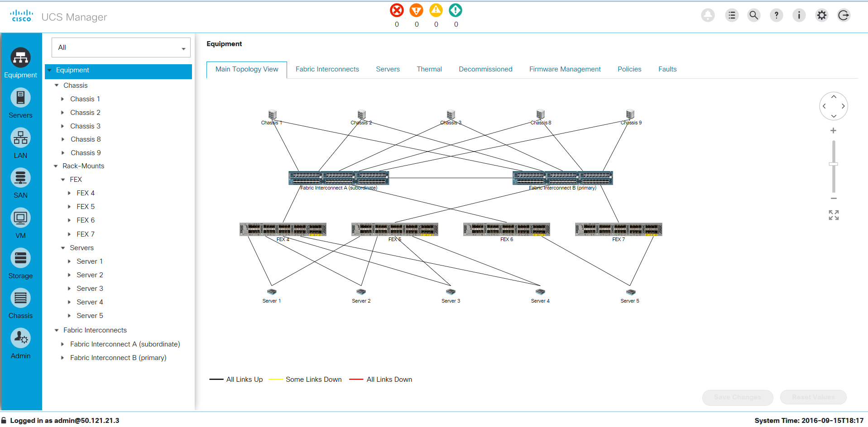Click the critical faults red icon
The width and height of the screenshot is (868, 427).
[397, 10]
